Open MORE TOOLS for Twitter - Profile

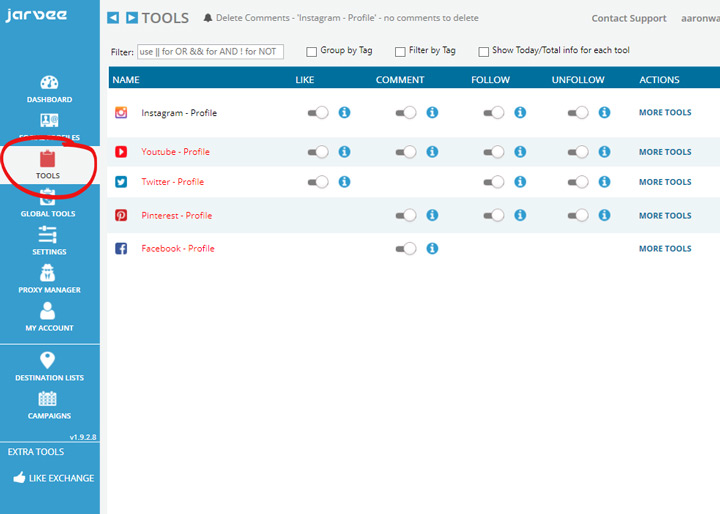coord(665,182)
